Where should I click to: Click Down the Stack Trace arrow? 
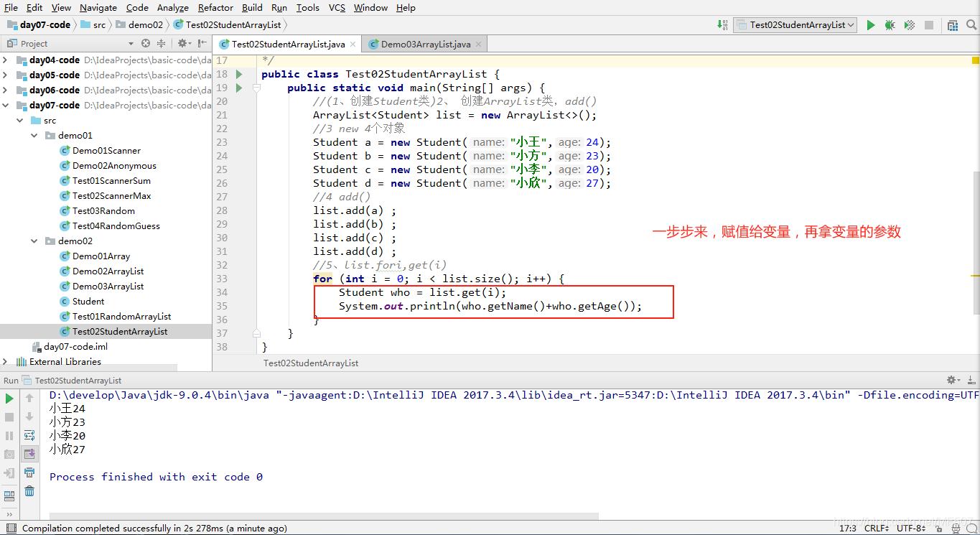pos(29,417)
